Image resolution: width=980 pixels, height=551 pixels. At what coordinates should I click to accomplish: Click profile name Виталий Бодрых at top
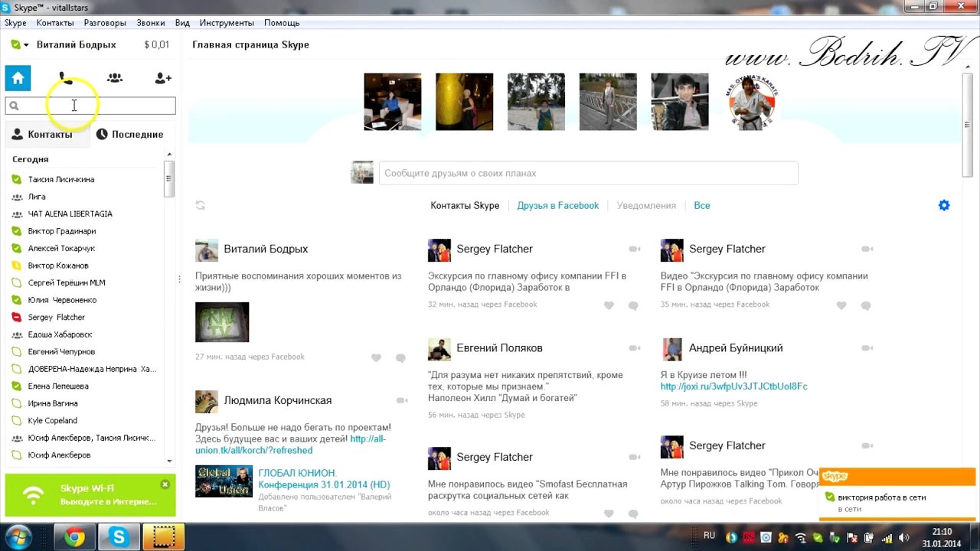[x=77, y=45]
